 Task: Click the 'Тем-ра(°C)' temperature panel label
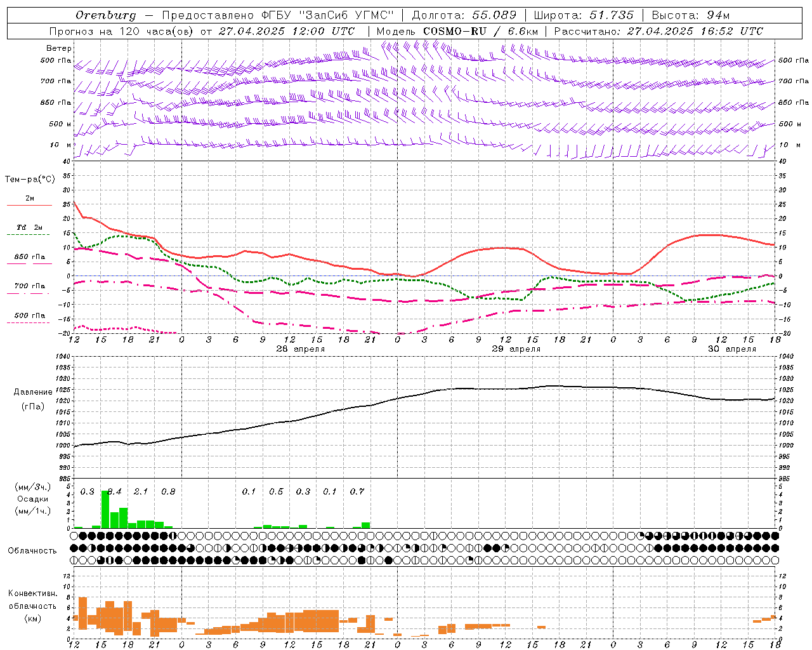(30, 180)
